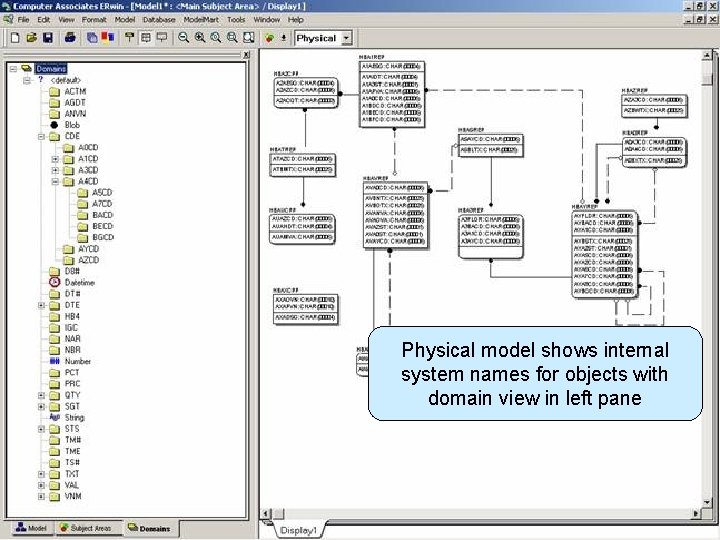720x540 pixels.
Task: Open the Format menu
Action: pyautogui.click(x=94, y=20)
